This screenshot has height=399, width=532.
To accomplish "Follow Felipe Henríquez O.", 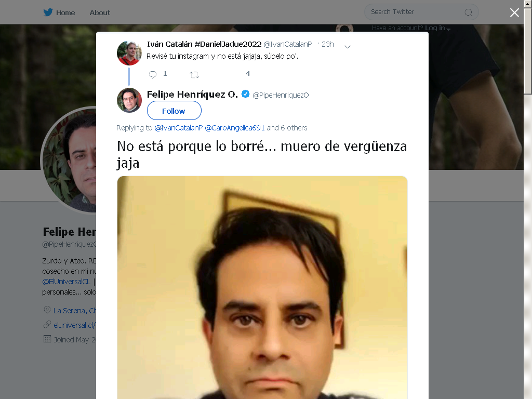I will click(x=174, y=111).
